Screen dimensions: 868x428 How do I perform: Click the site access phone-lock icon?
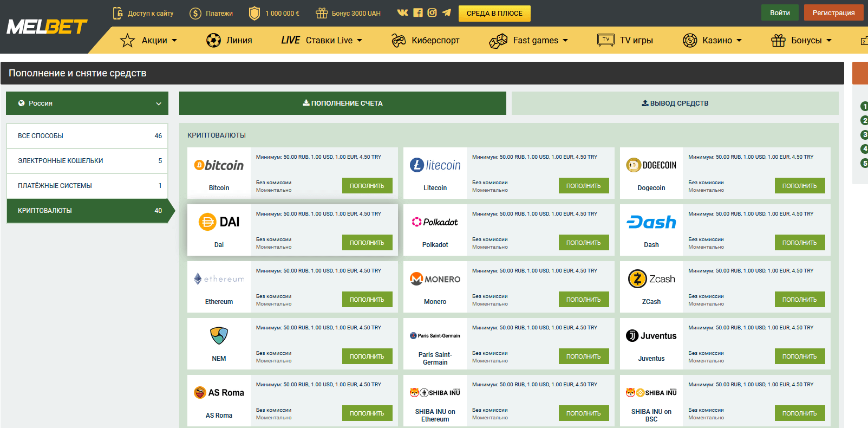118,13
